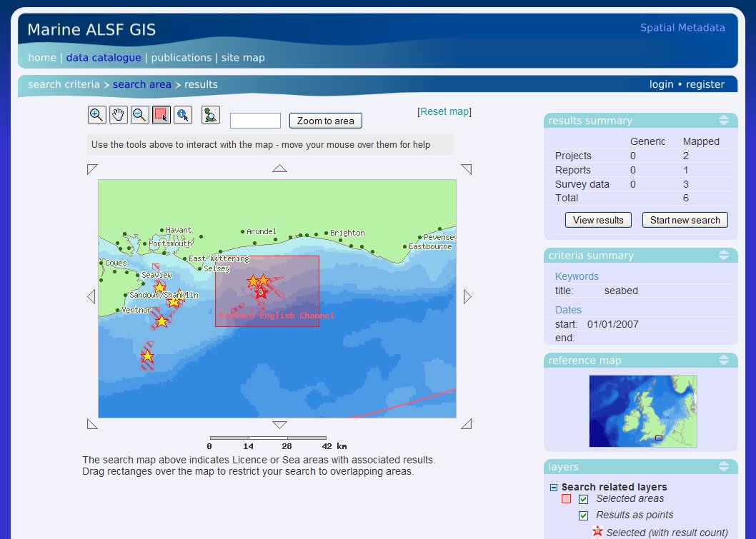
Task: Click the red star legend icon in layers
Action: coord(597,532)
